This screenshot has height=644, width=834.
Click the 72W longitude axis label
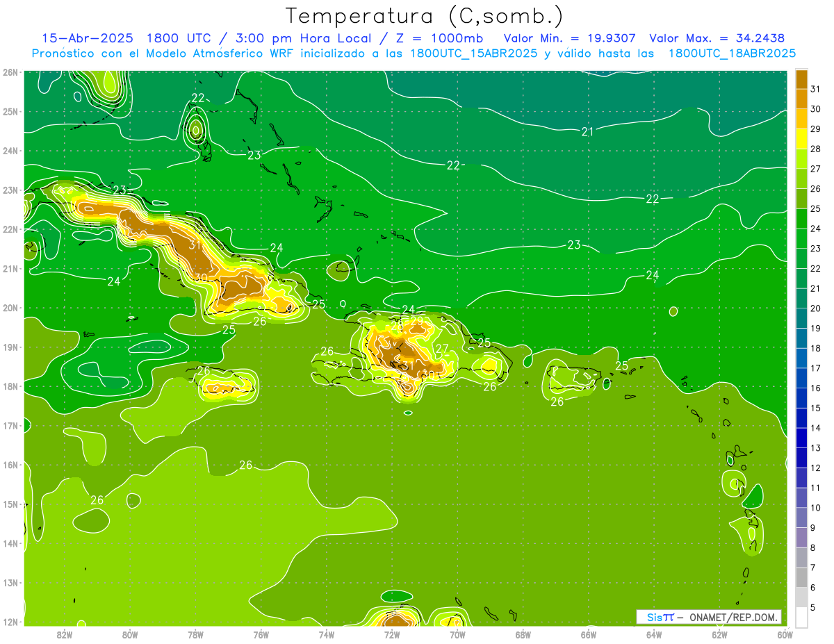[x=392, y=634]
